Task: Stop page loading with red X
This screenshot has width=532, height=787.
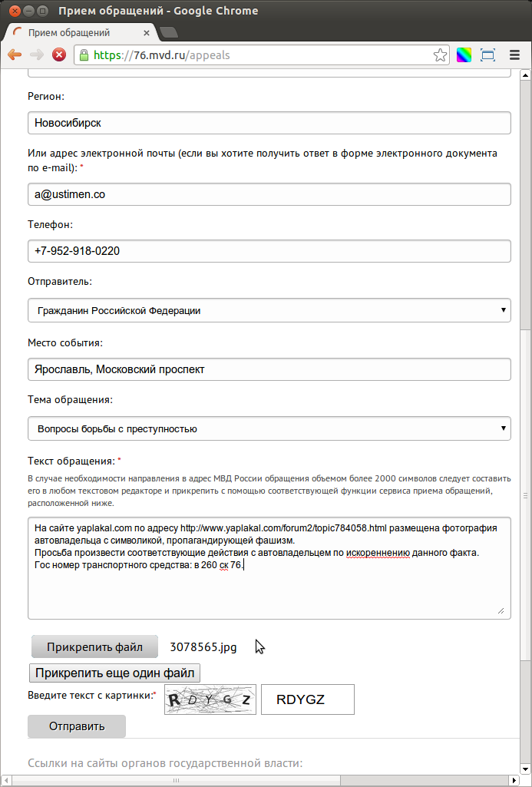Action: click(x=59, y=55)
